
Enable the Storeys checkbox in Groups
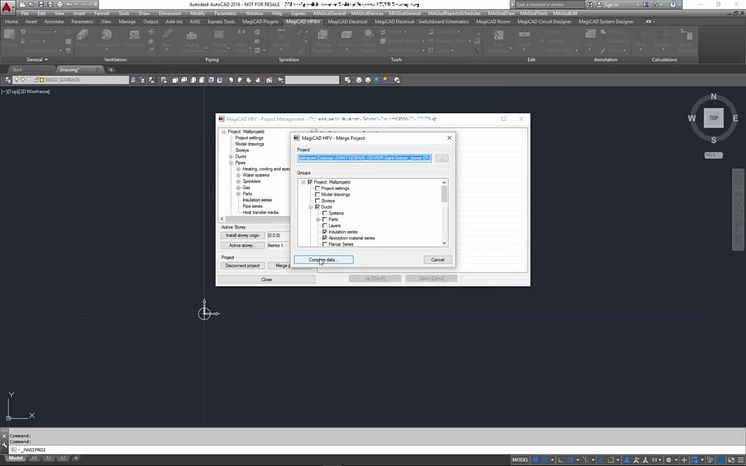(x=317, y=201)
